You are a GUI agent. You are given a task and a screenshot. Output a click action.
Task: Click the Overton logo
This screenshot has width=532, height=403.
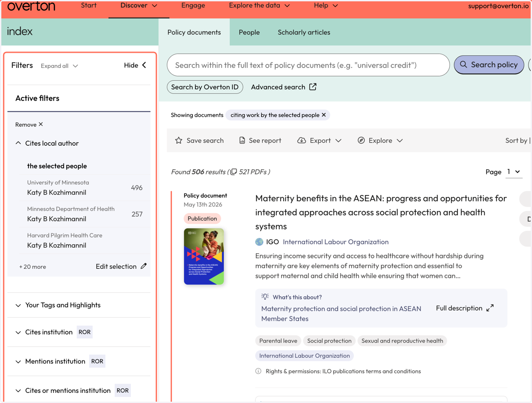[x=31, y=6]
